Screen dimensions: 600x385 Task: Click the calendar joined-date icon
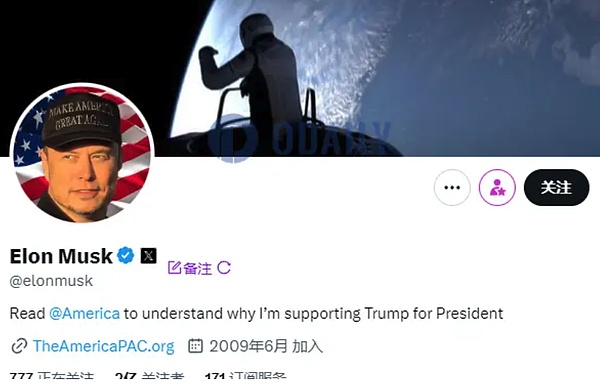pyautogui.click(x=195, y=346)
